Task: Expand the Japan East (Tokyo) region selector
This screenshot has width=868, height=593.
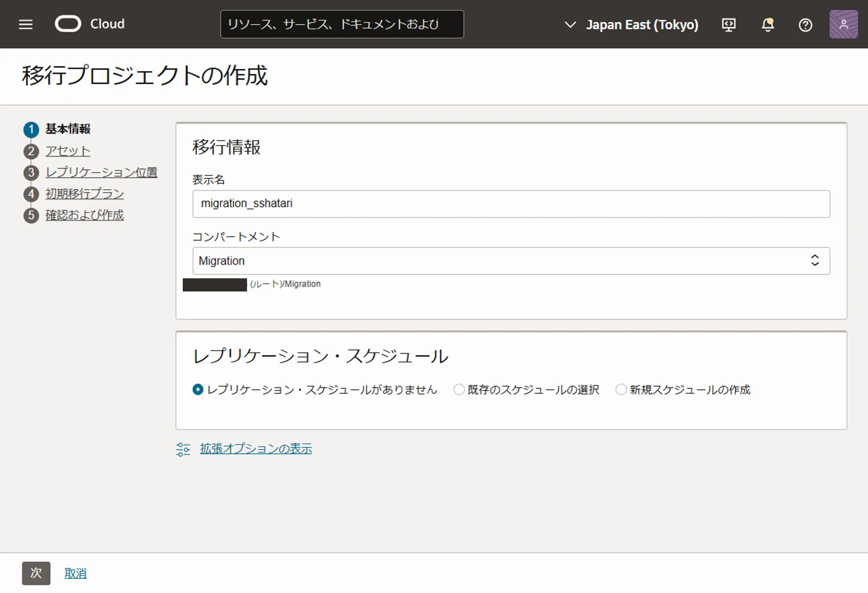Action: 632,25
